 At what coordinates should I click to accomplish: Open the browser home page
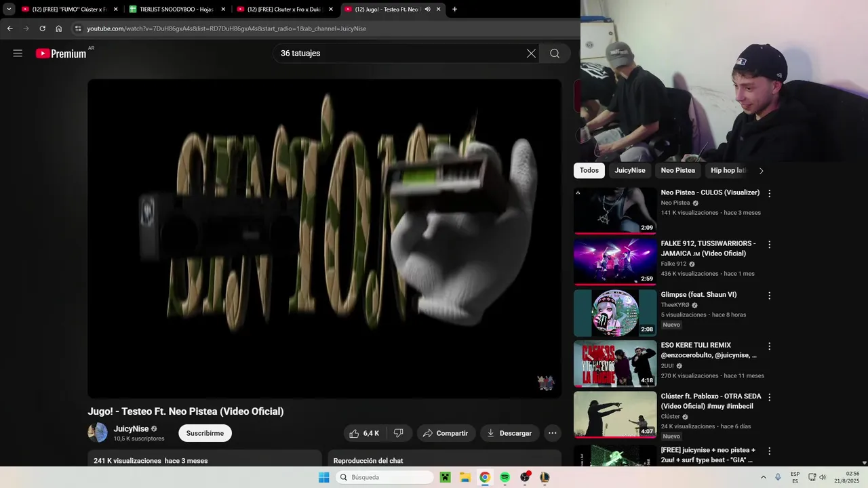(58, 28)
